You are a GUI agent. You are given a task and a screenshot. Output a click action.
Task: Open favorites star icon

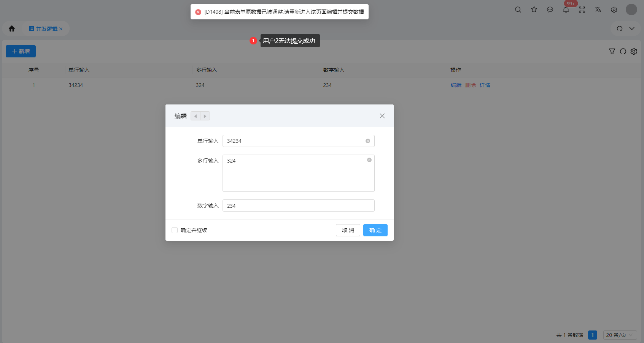pyautogui.click(x=534, y=10)
